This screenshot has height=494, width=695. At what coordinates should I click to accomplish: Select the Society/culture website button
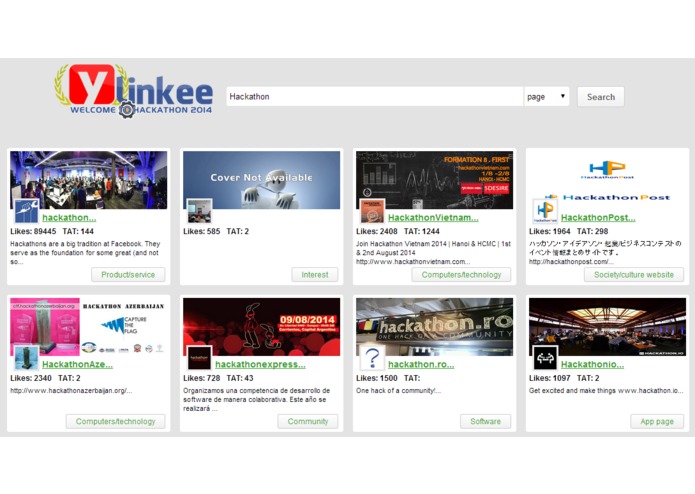coord(634,275)
